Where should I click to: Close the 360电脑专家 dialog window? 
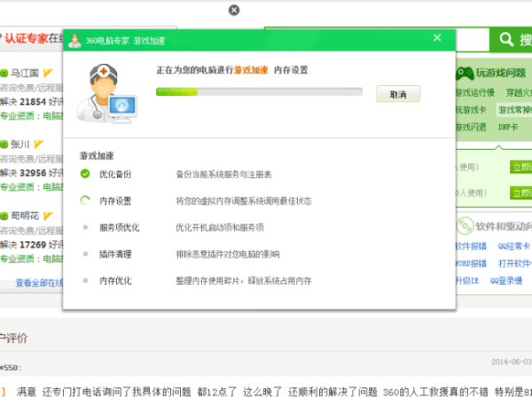coord(437,38)
